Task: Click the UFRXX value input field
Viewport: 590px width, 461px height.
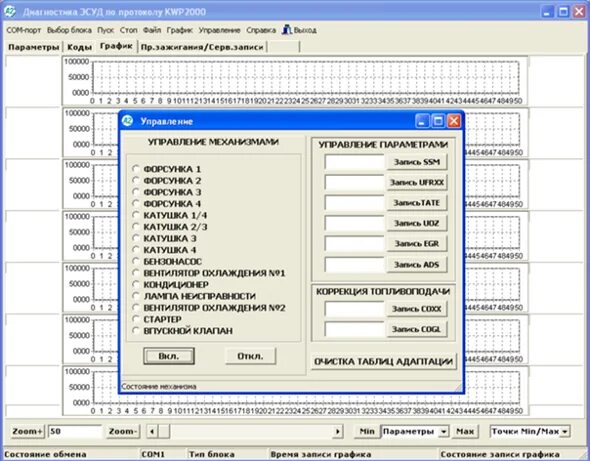Action: [x=354, y=183]
